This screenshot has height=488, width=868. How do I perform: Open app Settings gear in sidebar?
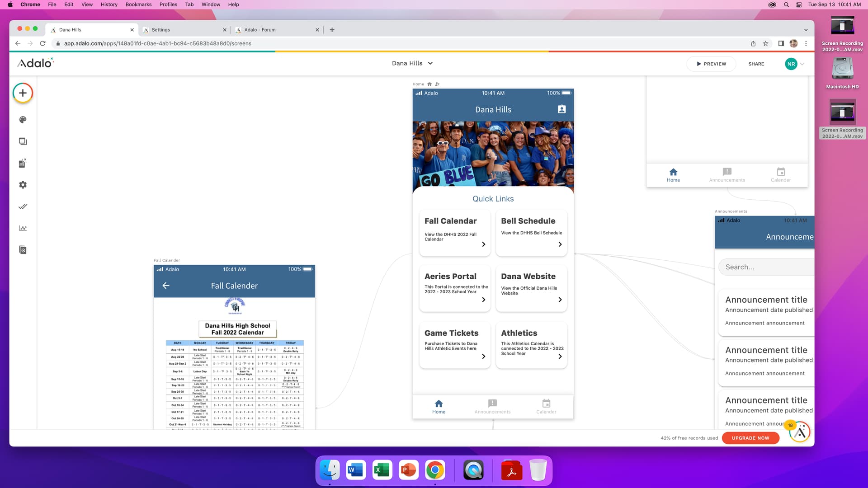click(23, 185)
